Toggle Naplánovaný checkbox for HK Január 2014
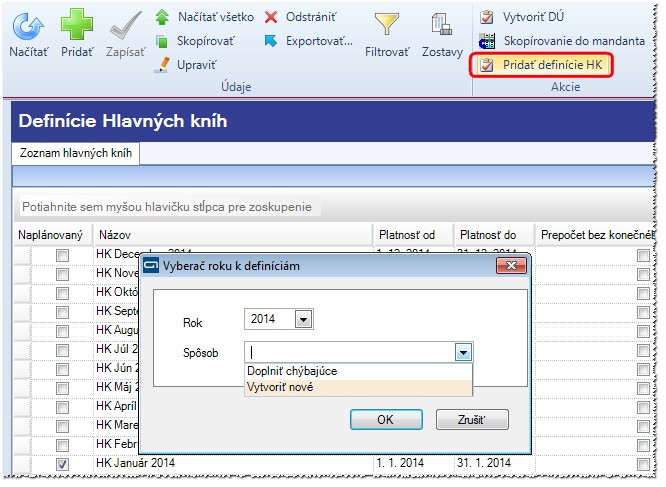Screen dimensions: 666x487 pyautogui.click(x=62, y=464)
